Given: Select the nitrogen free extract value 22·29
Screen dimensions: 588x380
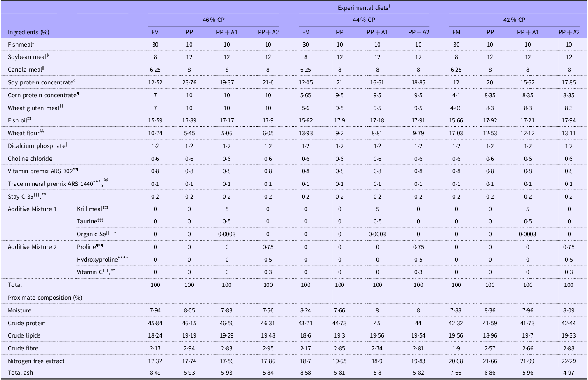Looking at the screenshot, I should tap(569, 361).
